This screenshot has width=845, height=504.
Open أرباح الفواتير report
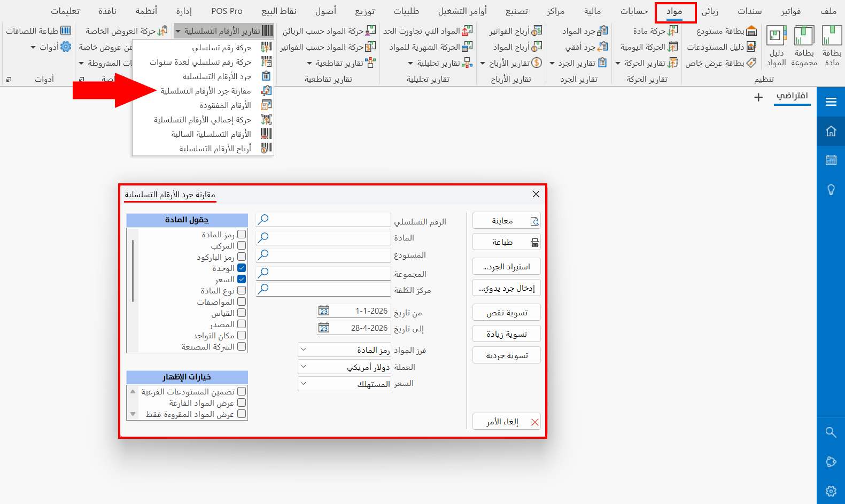516,31
